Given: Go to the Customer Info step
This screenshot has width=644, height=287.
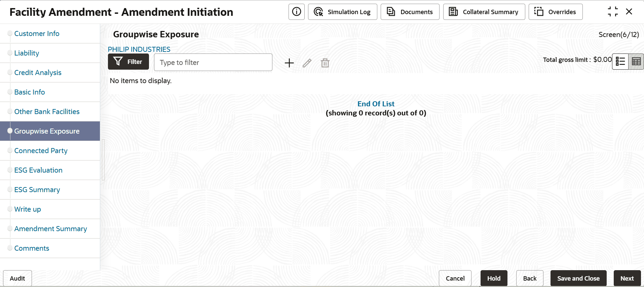Looking at the screenshot, I should pyautogui.click(x=37, y=34).
